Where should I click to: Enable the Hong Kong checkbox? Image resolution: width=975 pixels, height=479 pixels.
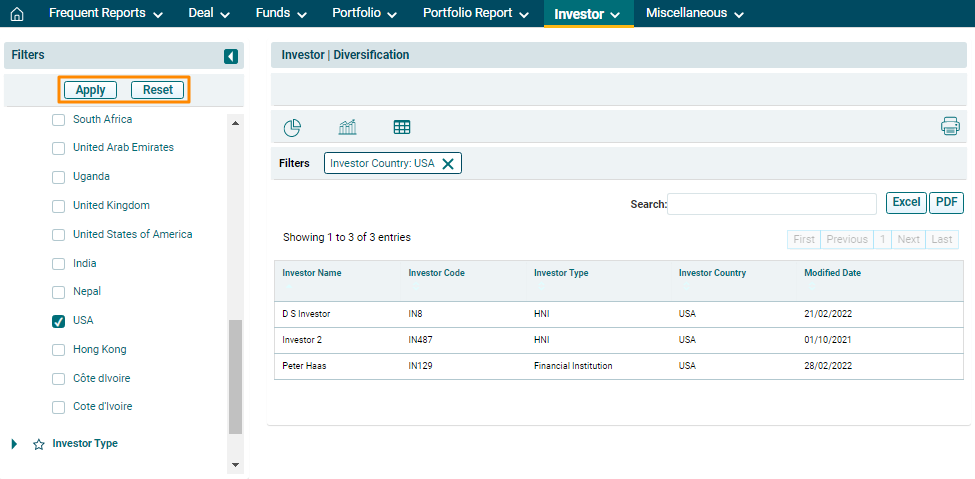pos(58,350)
